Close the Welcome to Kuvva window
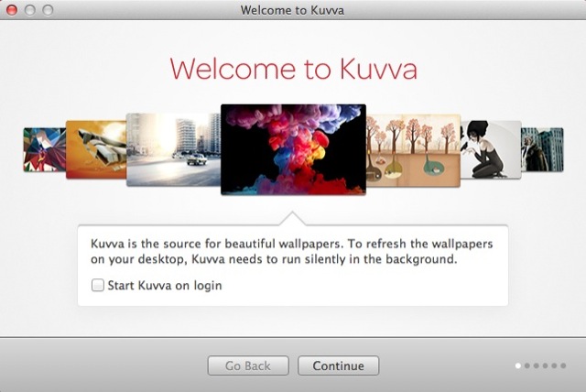The image size is (586, 392). tap(12, 10)
